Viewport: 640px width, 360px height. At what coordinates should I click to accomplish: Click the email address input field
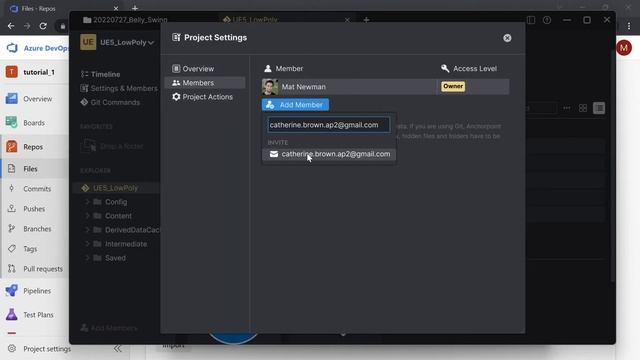[x=329, y=125]
